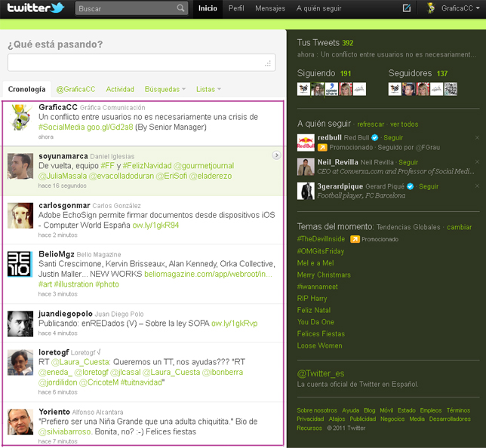Click the search magnifier icon

click(180, 8)
